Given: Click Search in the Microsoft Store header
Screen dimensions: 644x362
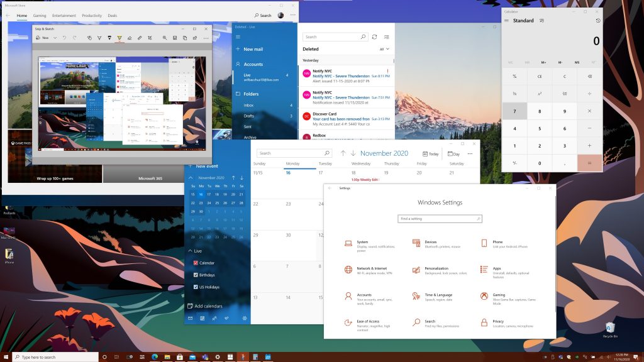Looking at the screenshot, I should [263, 16].
